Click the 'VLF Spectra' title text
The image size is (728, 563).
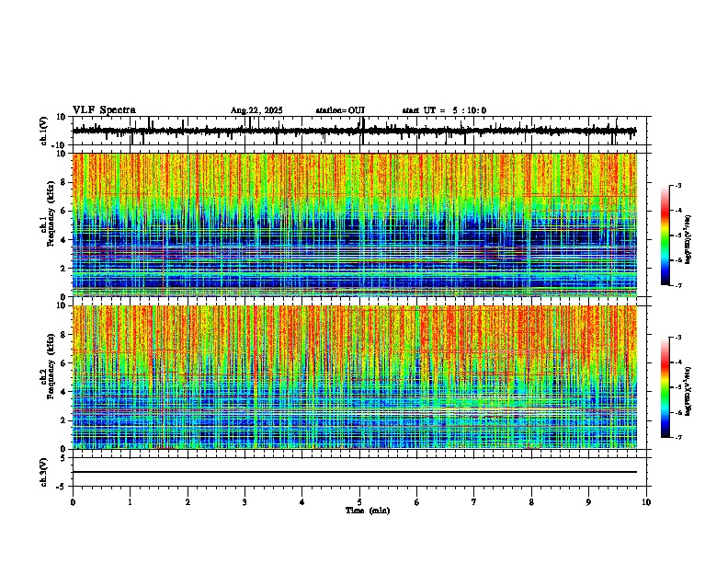(104, 110)
